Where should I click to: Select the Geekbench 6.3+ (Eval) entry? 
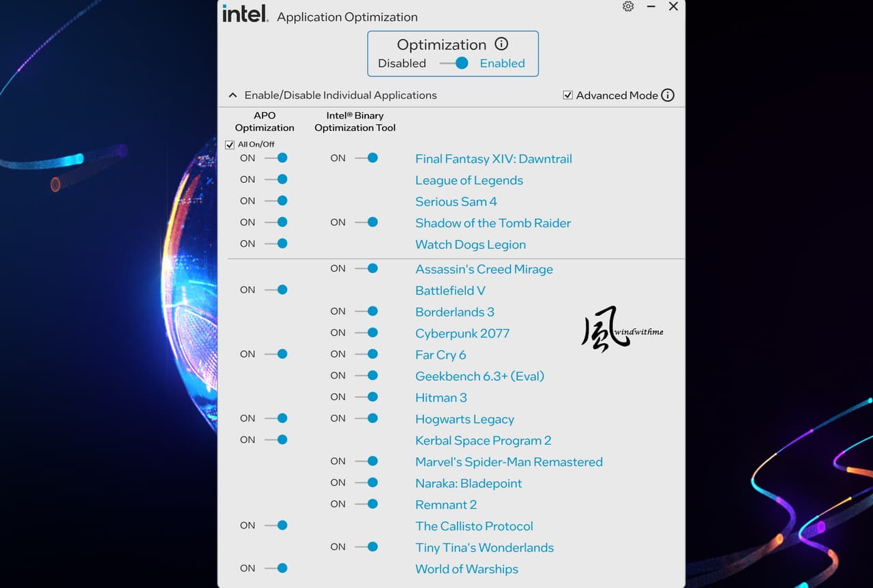tap(480, 376)
